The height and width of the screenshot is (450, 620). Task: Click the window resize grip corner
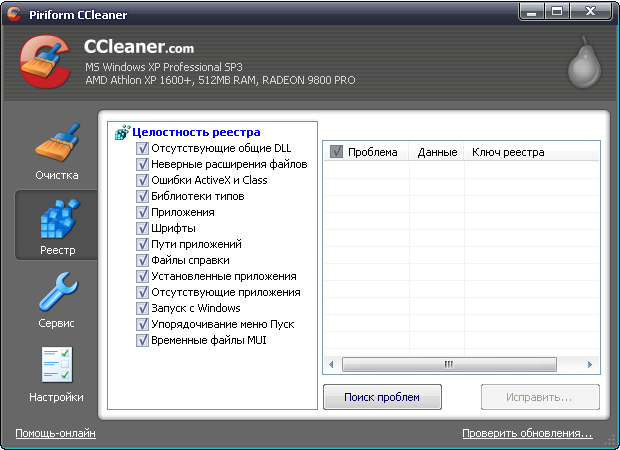tap(610, 441)
